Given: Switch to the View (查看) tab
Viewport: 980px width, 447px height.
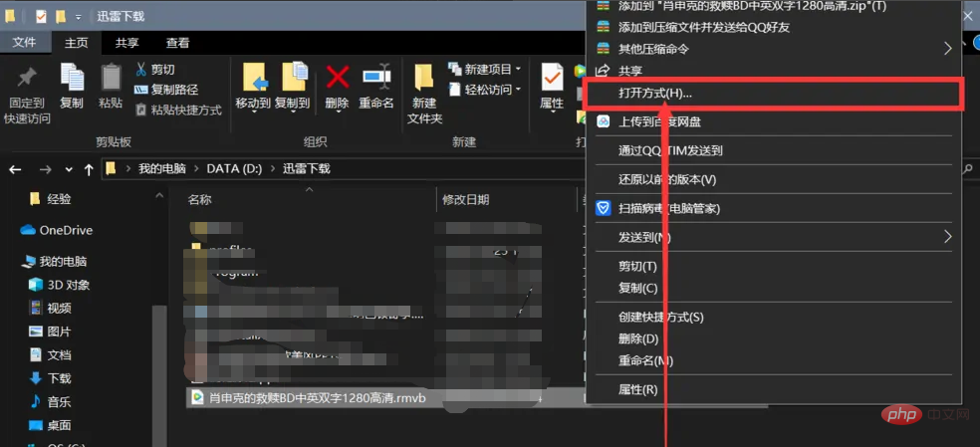Looking at the screenshot, I should 177,43.
